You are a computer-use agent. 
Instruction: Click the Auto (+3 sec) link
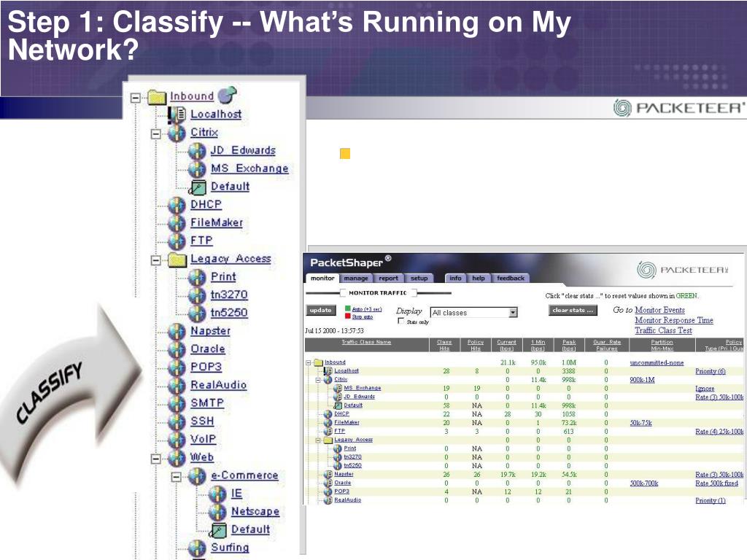tap(367, 309)
